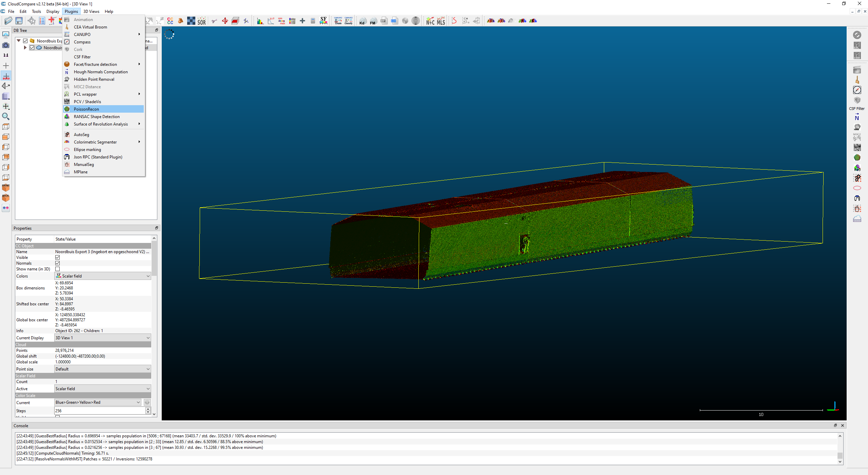Click the Save floppy disk icon
The height and width of the screenshot is (475, 868).
pyautogui.click(x=19, y=21)
